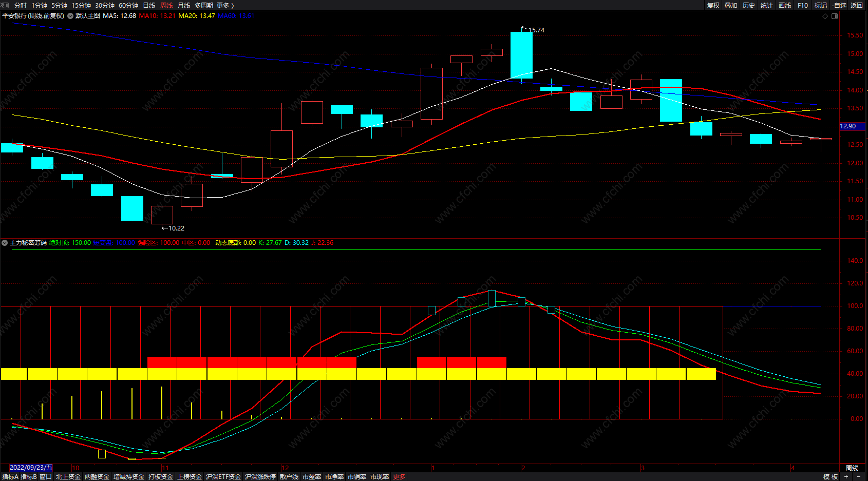Click the 返回 back button
868x481 pixels.
coord(857,5)
